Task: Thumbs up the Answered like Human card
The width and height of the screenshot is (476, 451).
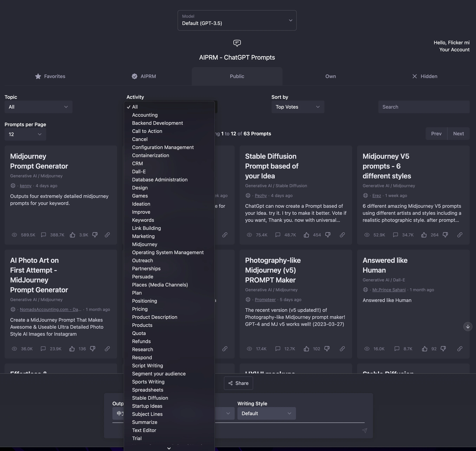Action: [425, 349]
